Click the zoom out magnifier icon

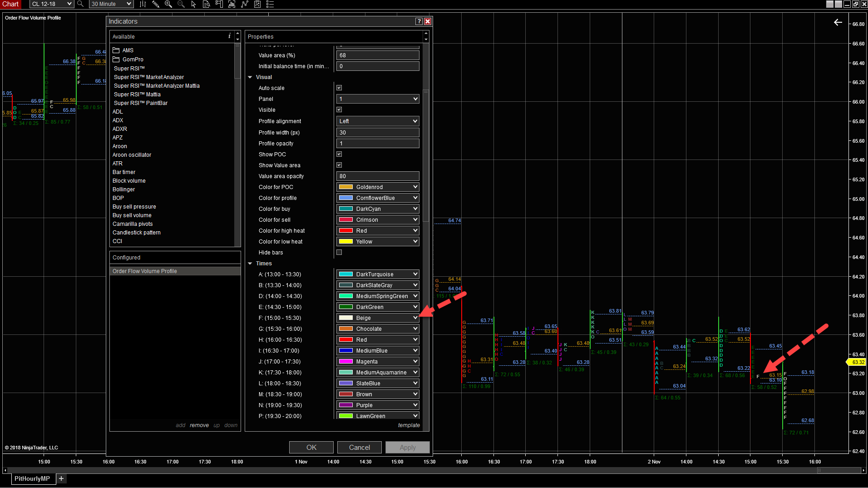181,4
